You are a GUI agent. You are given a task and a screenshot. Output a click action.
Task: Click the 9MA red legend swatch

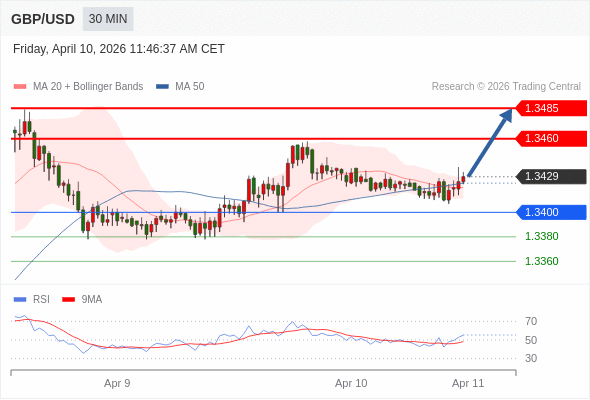click(68, 300)
